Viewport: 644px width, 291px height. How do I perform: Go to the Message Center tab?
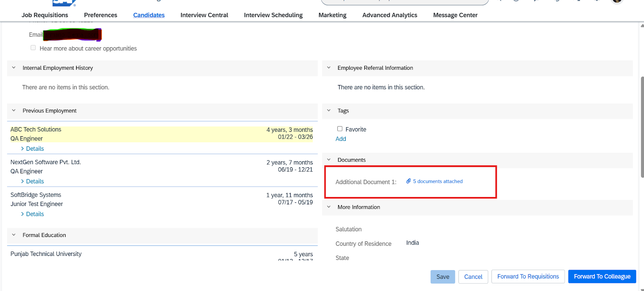[455, 15]
